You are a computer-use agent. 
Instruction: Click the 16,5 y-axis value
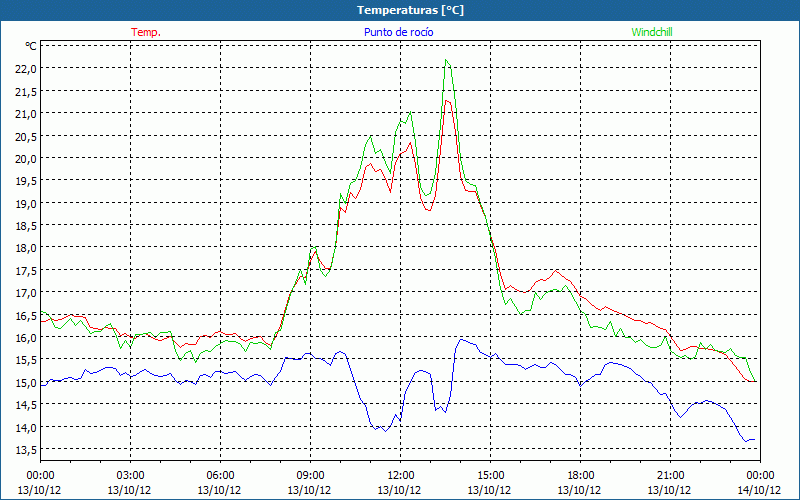click(x=26, y=315)
